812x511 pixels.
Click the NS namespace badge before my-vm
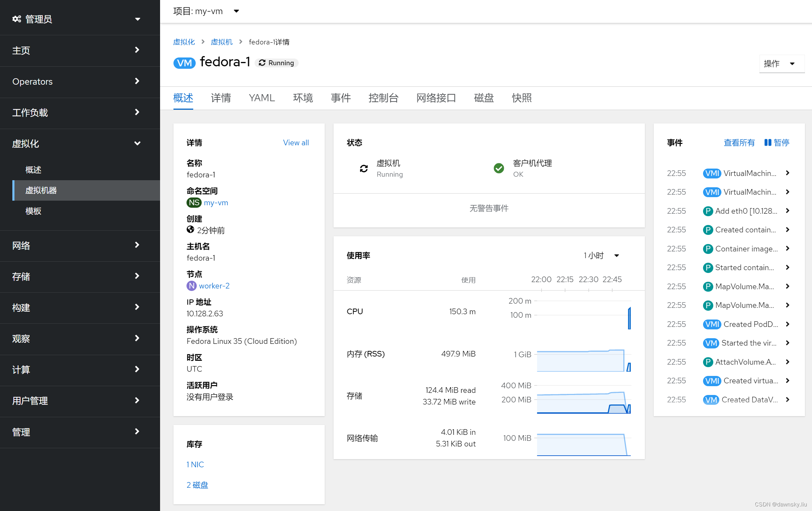pos(194,202)
